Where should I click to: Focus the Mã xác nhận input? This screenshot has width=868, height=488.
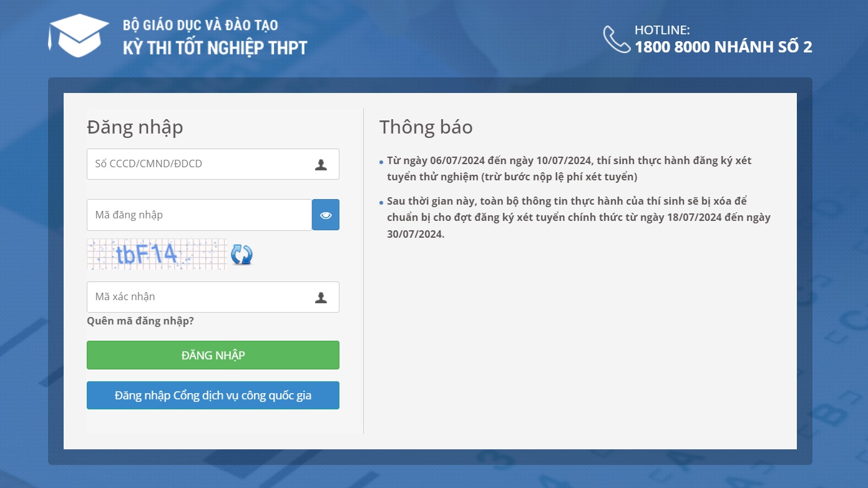pyautogui.click(x=213, y=297)
